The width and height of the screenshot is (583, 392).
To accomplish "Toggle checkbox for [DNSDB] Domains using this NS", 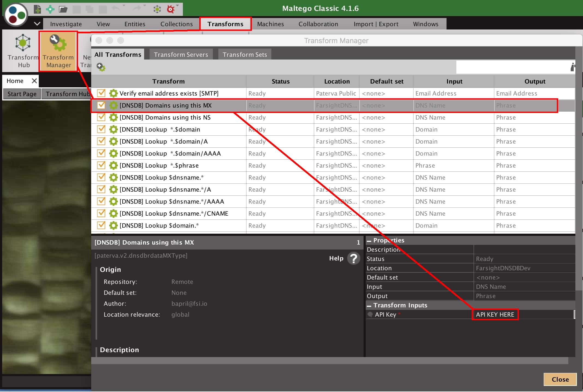I will (101, 117).
